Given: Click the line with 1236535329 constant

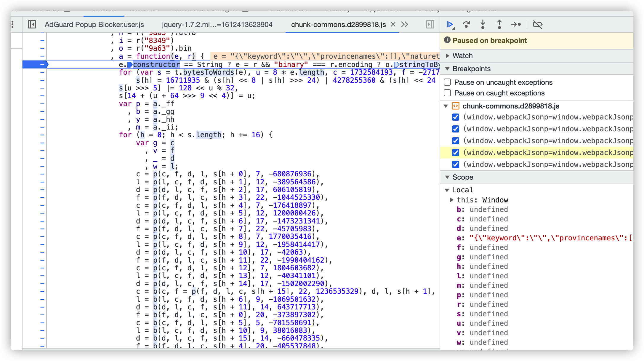Looking at the screenshot, I should coord(286,291).
